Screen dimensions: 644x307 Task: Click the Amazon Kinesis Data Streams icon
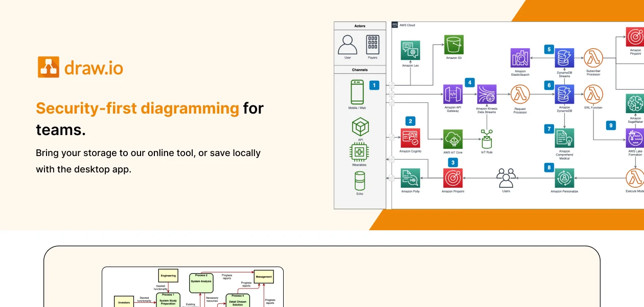(x=486, y=94)
